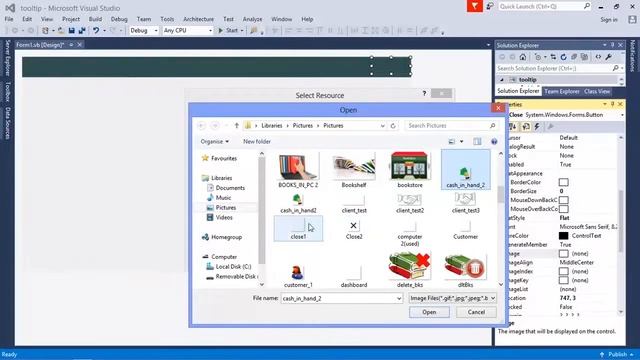Click the Start debugging button

coord(229,31)
